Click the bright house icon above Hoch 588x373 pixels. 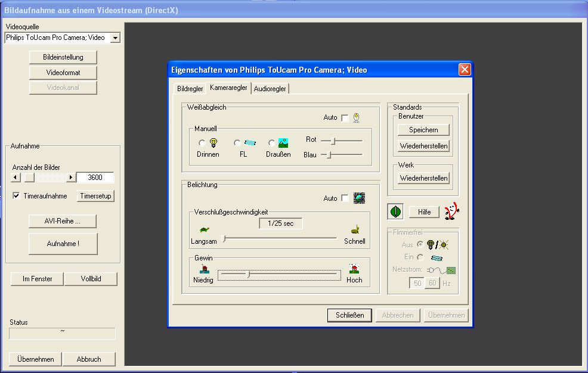(354, 269)
